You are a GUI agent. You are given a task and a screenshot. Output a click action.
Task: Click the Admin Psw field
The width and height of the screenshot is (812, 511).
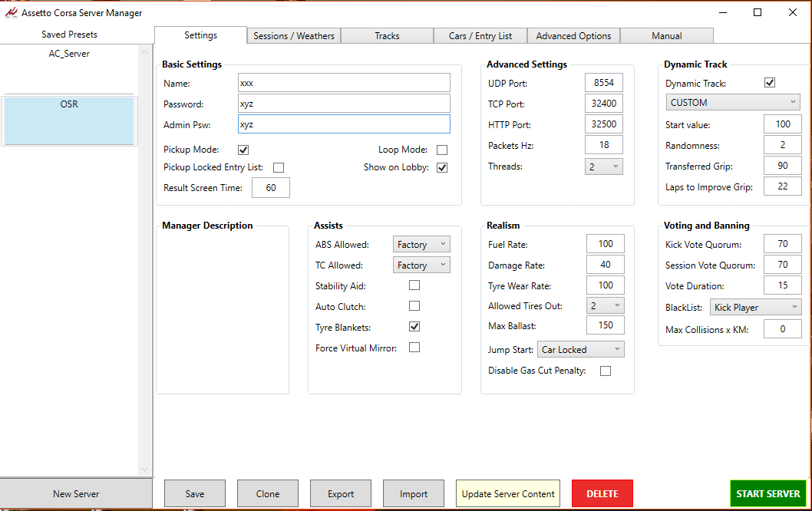click(x=344, y=124)
